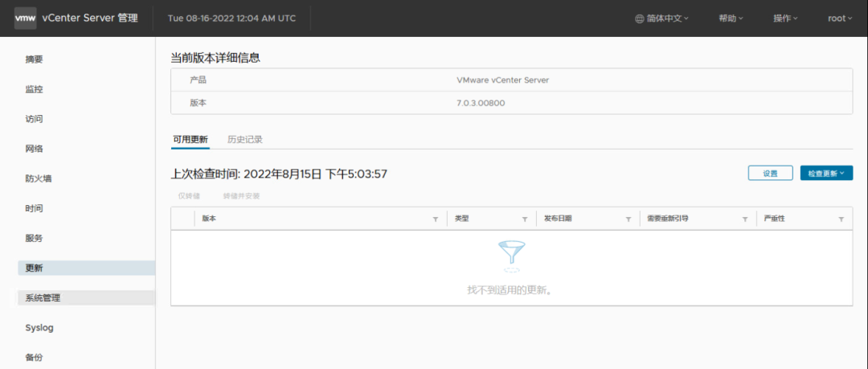Click the 严重性 column header
This screenshot has width=868, height=369.
point(775,219)
